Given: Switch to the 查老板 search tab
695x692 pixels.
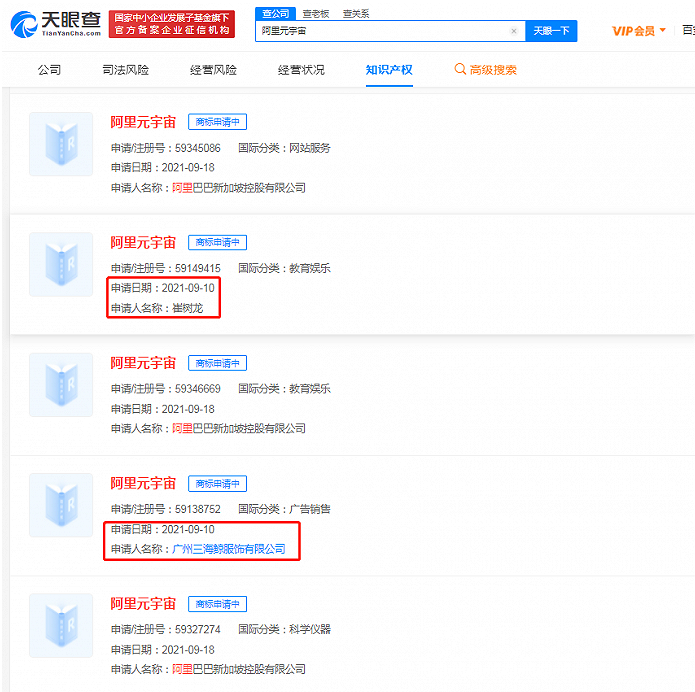Looking at the screenshot, I should pyautogui.click(x=316, y=13).
